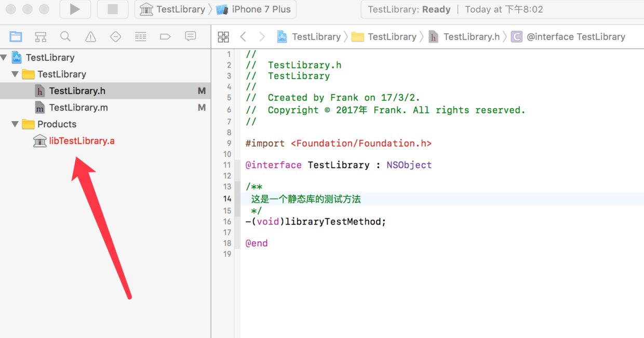The image size is (644, 338).
Task: Open the Test navigator diamond icon
Action: [x=115, y=36]
